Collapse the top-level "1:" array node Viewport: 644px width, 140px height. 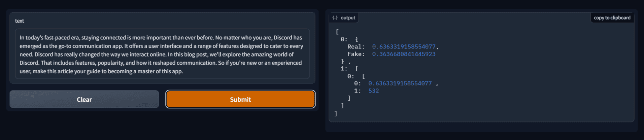(x=344, y=69)
